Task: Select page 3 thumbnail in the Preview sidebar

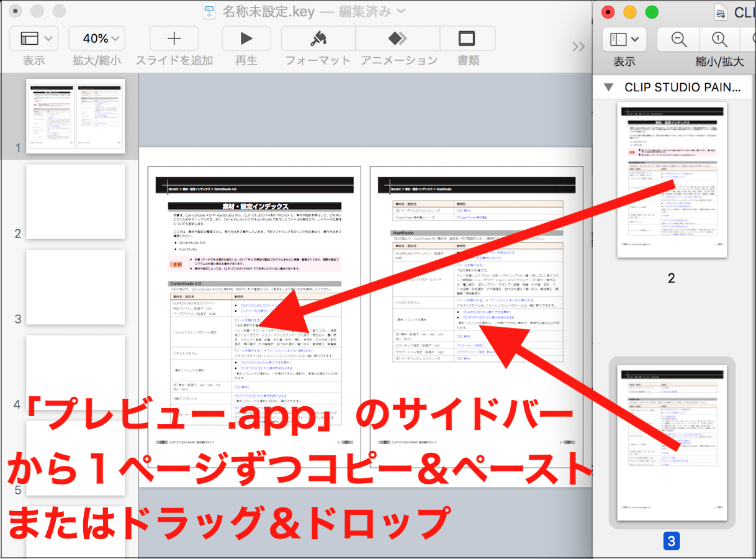Action: 671,443
